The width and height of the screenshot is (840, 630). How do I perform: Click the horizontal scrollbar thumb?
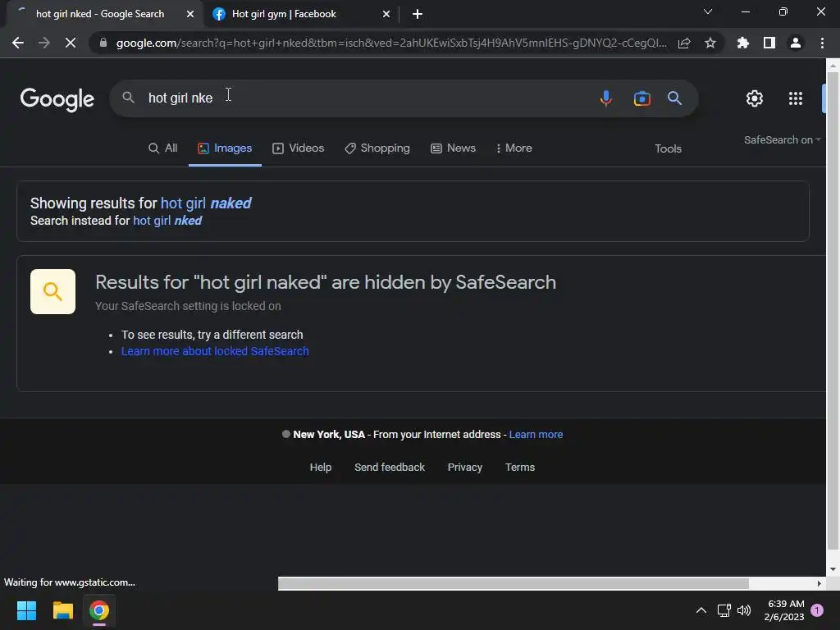514,583
